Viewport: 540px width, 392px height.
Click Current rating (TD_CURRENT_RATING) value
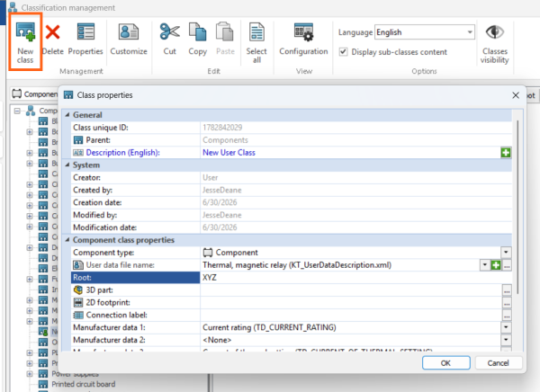tap(269, 327)
